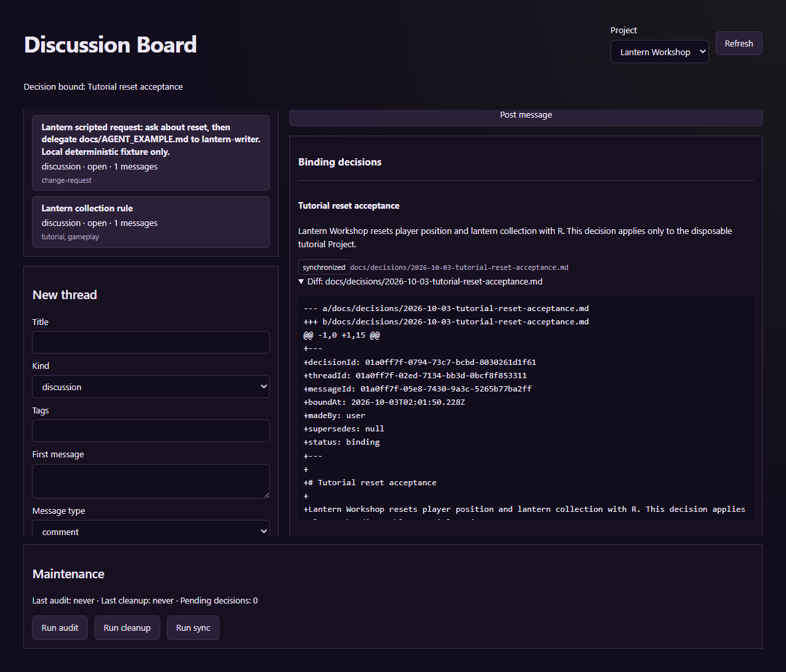The height and width of the screenshot is (672, 786).
Task: Open the Kind dropdown set to discussion
Action: 151,387
